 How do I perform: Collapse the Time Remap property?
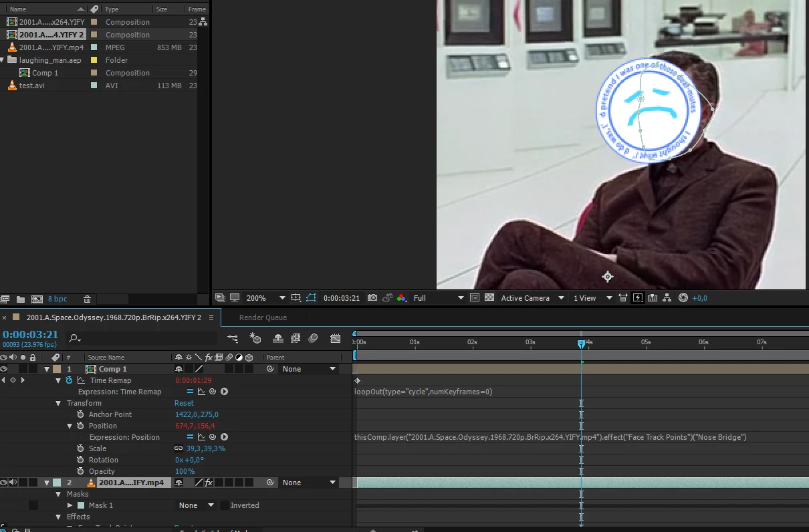[x=58, y=380]
